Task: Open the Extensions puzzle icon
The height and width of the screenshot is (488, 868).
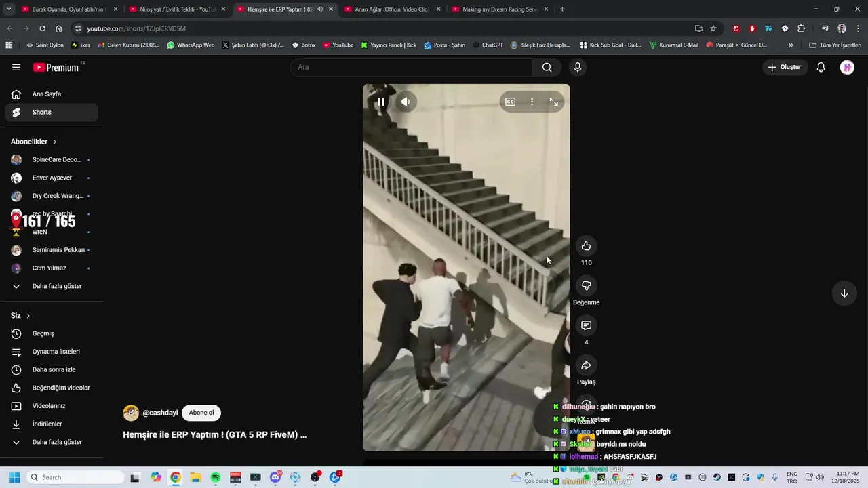Action: (802, 28)
